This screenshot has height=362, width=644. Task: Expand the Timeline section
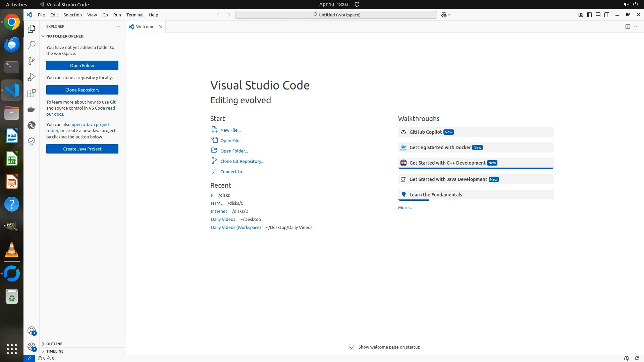[55, 351]
